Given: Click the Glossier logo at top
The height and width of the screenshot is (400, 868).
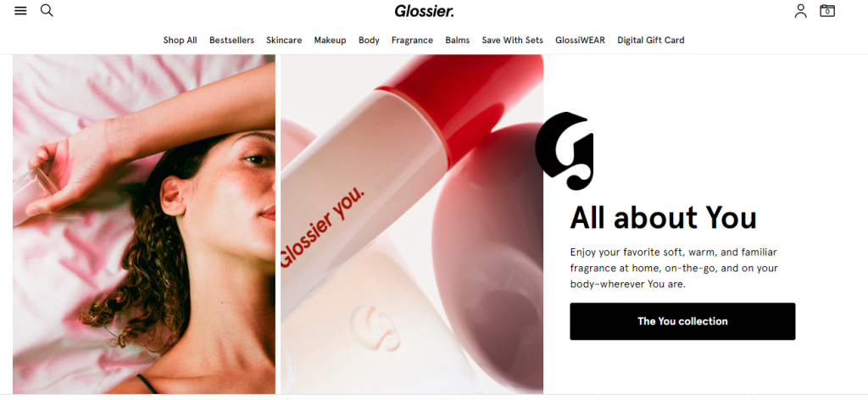Looking at the screenshot, I should pos(424,11).
